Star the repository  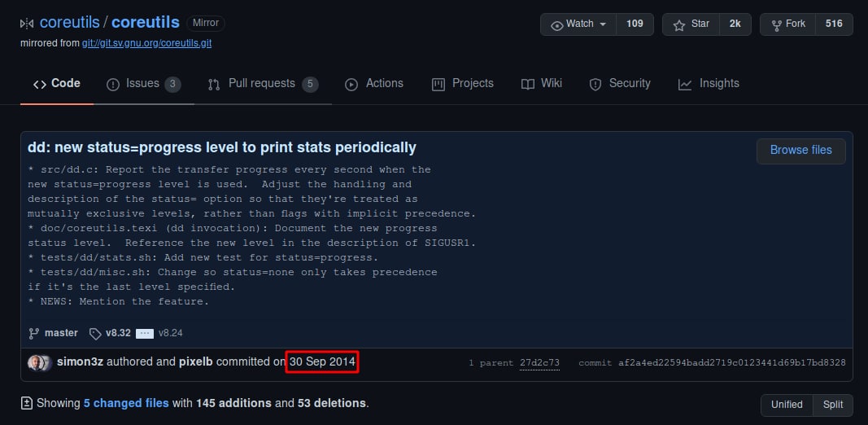[691, 24]
